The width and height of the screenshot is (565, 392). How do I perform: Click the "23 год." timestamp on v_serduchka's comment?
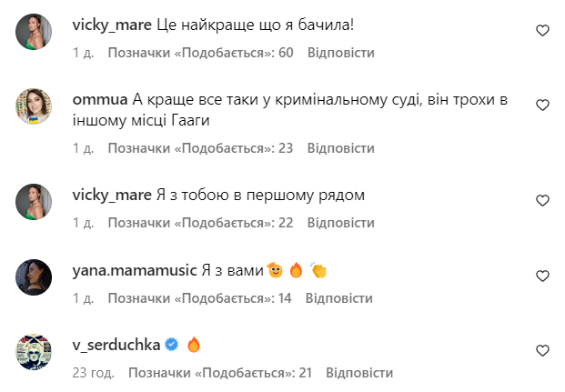92,373
